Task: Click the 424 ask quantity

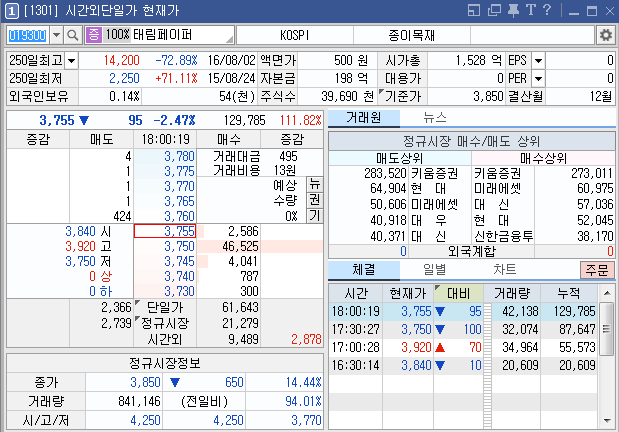Action: [122, 216]
